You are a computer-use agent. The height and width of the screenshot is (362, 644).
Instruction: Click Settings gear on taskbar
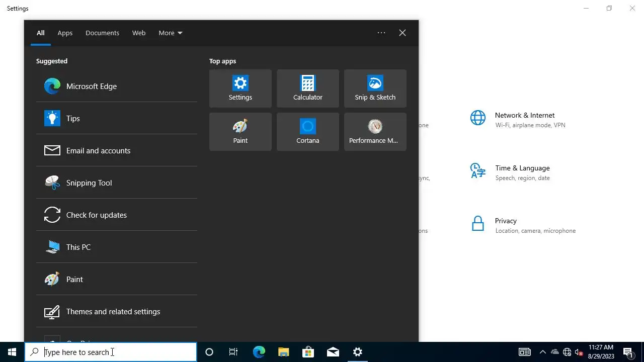coord(358,352)
